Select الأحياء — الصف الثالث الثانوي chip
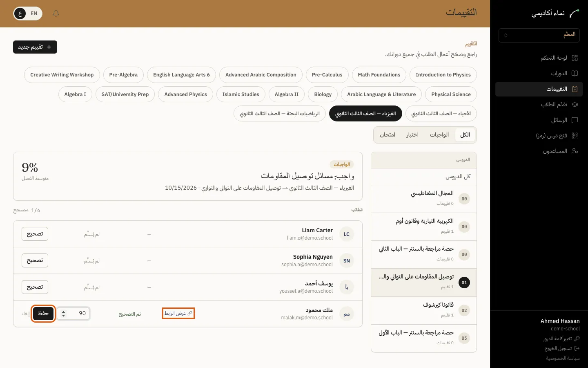 (441, 114)
